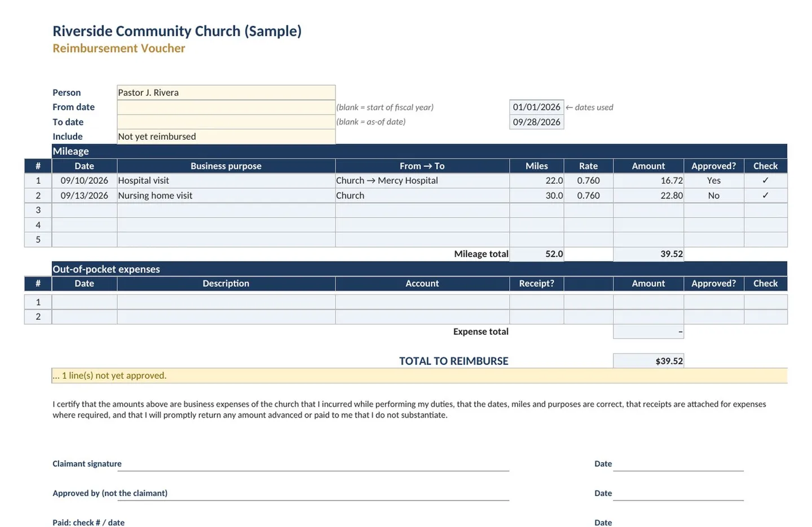The height and width of the screenshot is (527, 812).
Task: Click the 22.80 amount cell
Action: (x=648, y=196)
